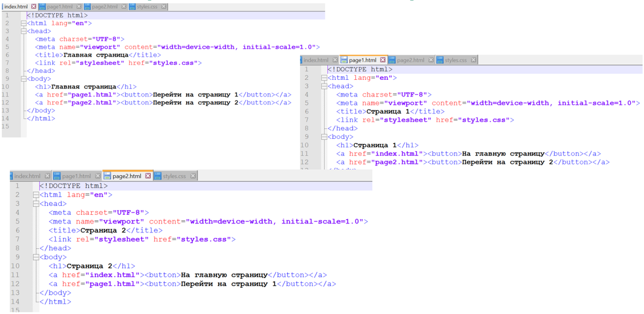This screenshot has width=644, height=314.
Task: Click disk icon on styles.css tab, bottom editor
Action: click(x=158, y=176)
